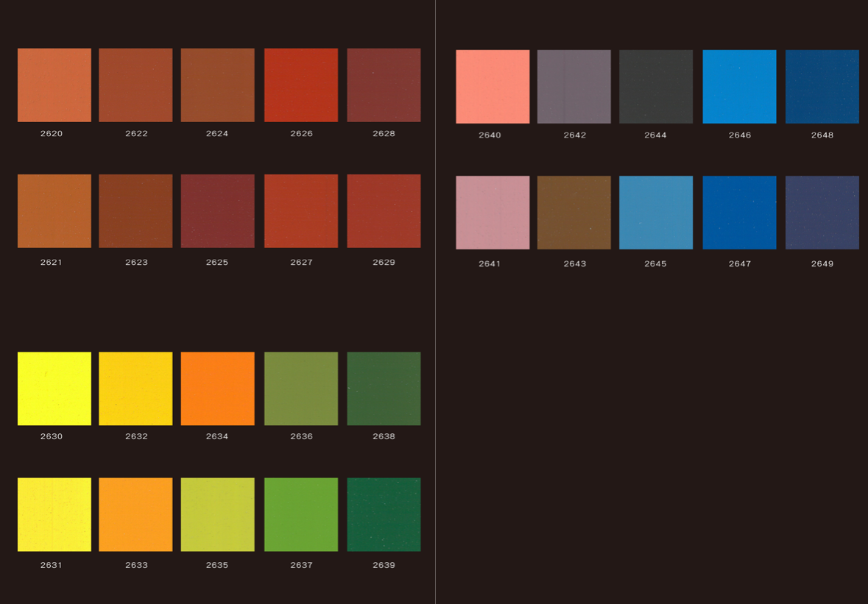This screenshot has width=868, height=604.
Task: Click the maroon swatch labeled 2625
Action: pyautogui.click(x=217, y=211)
